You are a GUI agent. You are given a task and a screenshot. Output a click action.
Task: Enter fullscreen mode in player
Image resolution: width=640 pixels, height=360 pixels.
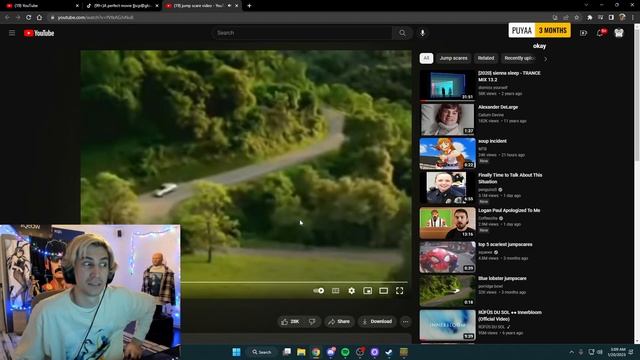click(x=400, y=291)
